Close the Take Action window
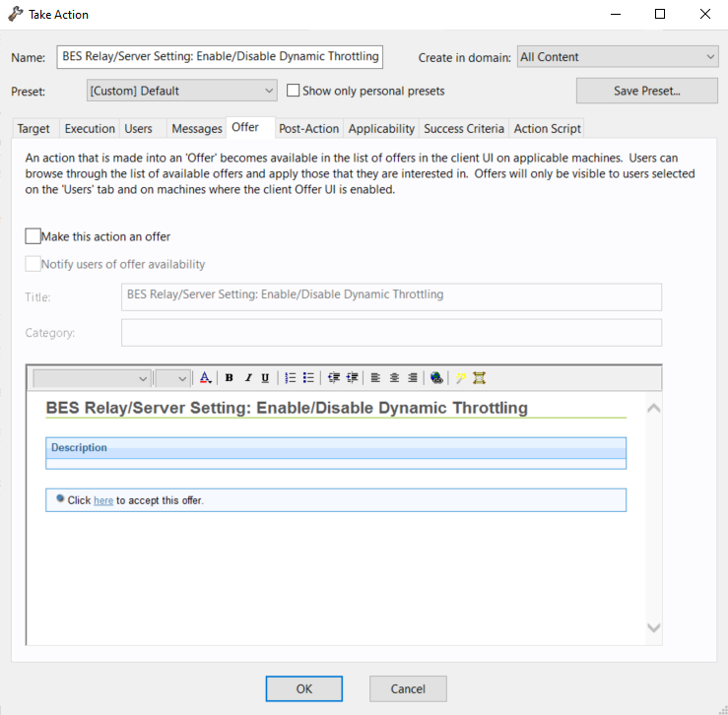This screenshot has height=715, width=728. 704,14
